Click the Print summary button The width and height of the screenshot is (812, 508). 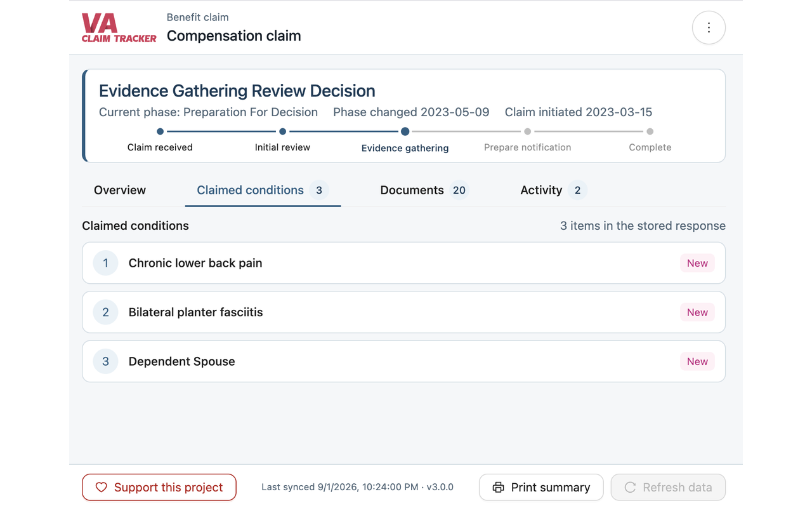[x=541, y=488]
